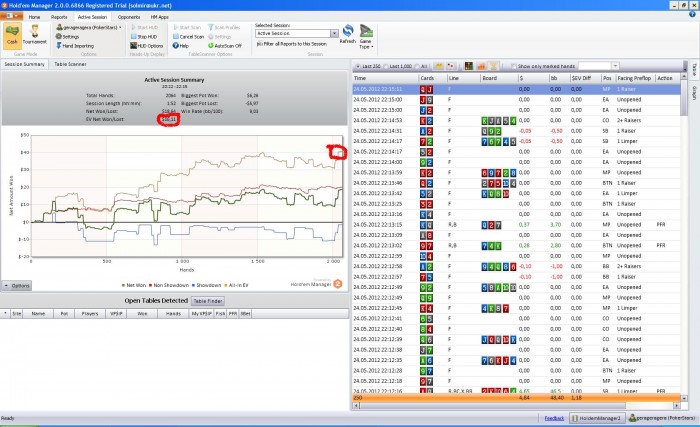
Task: Click the Feedback link in status bar
Action: [554, 419]
